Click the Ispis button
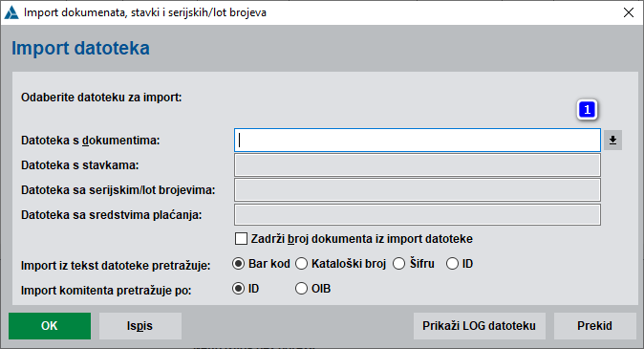The image size is (644, 349). [x=140, y=326]
